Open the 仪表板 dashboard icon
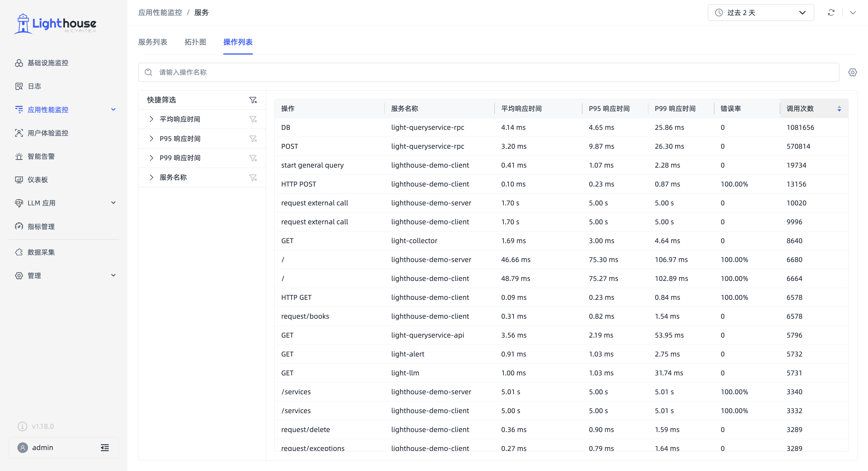 (x=19, y=179)
